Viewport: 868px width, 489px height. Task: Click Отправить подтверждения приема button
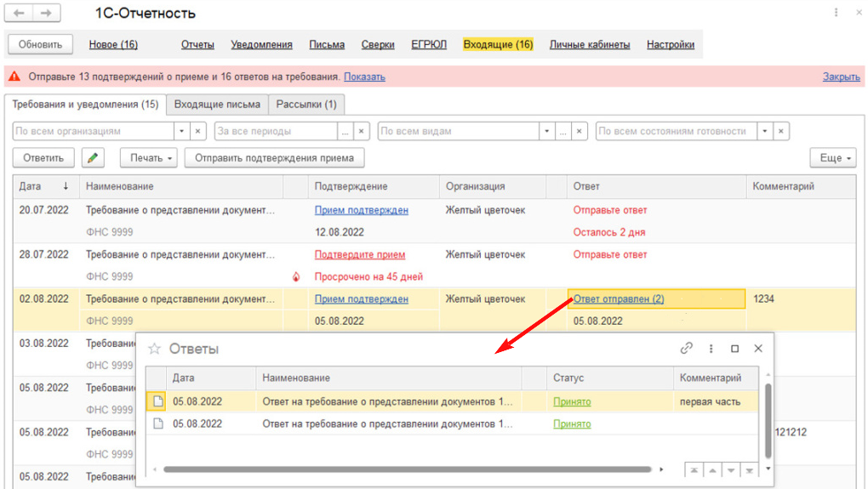click(274, 157)
